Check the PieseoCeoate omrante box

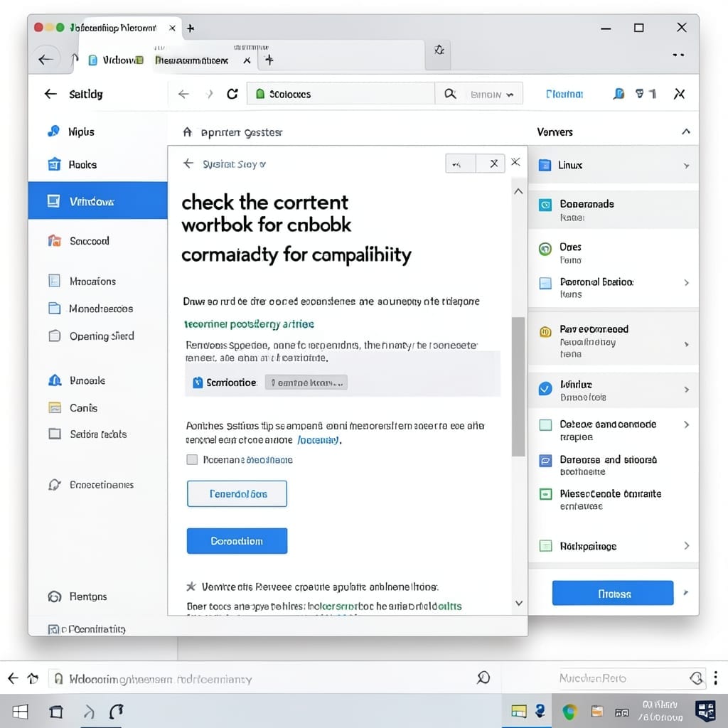pyautogui.click(x=545, y=494)
